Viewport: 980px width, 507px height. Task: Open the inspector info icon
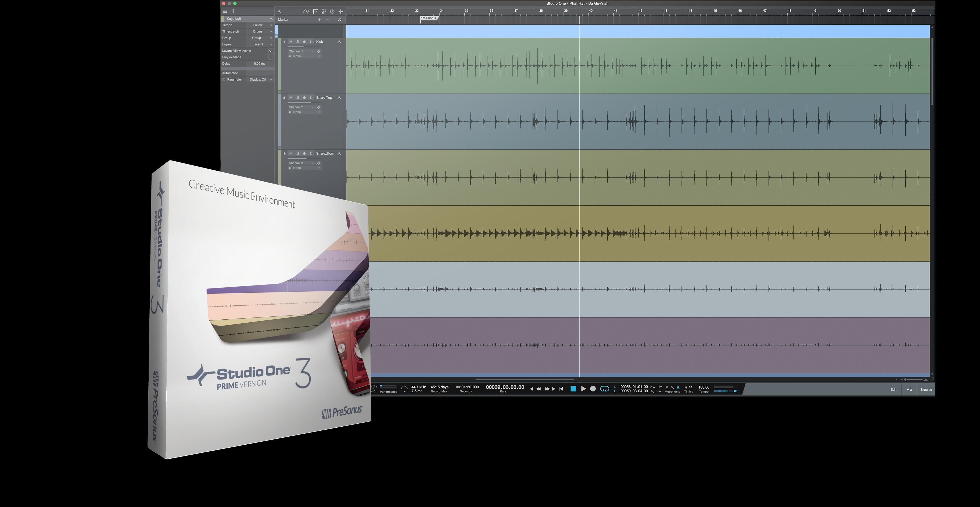(x=233, y=11)
